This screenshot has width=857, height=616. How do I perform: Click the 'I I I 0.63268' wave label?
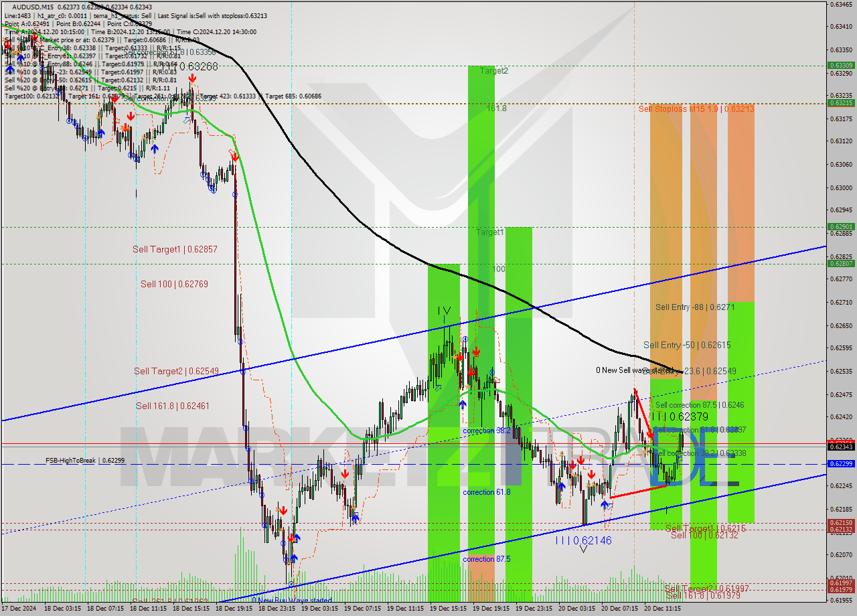tap(191, 66)
